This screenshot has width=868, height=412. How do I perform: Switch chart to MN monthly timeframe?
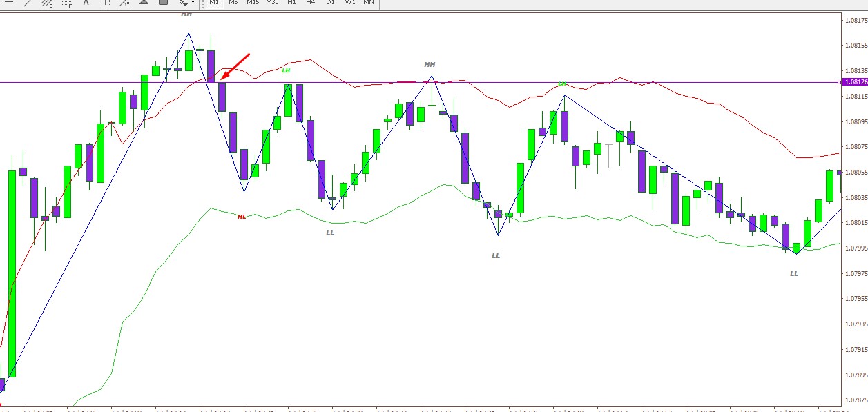point(369,2)
